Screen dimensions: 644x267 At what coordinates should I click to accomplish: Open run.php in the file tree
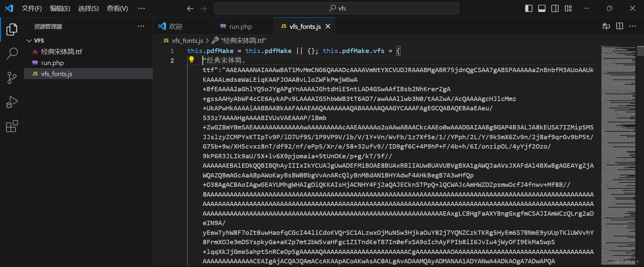click(88, 63)
